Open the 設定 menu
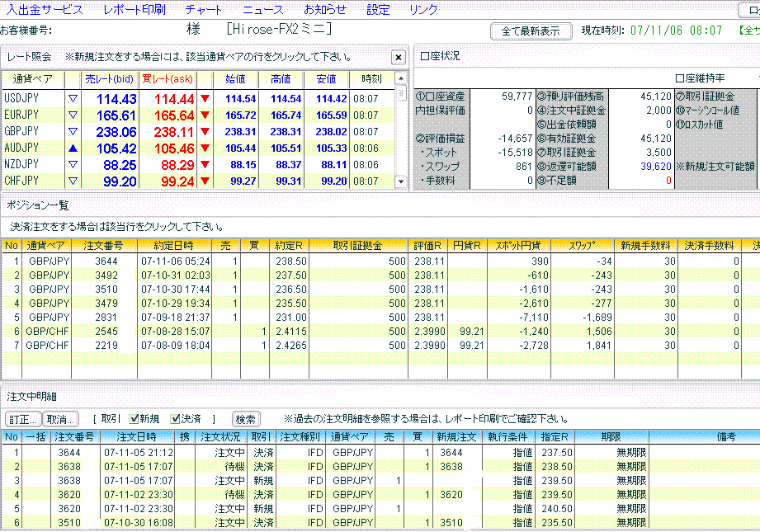This screenshot has width=760, height=532. pyautogui.click(x=378, y=9)
